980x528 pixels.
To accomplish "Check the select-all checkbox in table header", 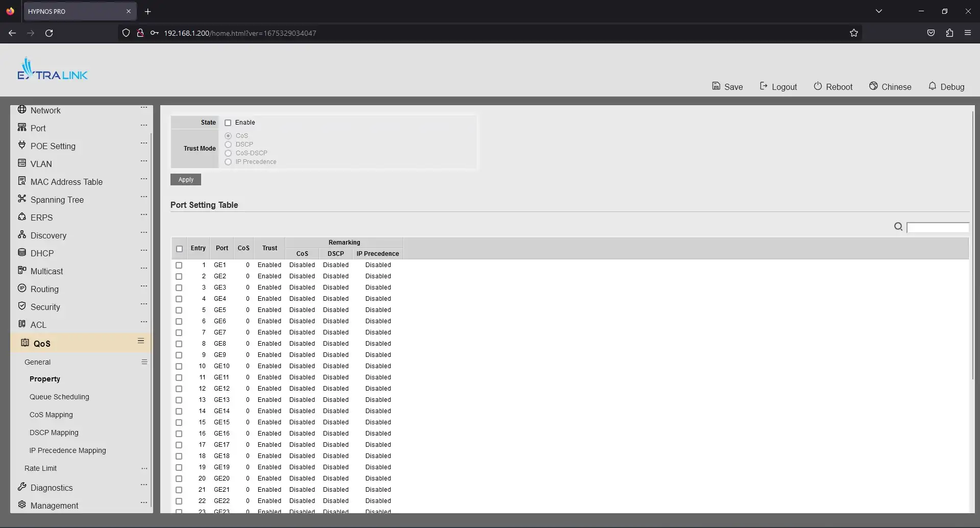I will (179, 249).
